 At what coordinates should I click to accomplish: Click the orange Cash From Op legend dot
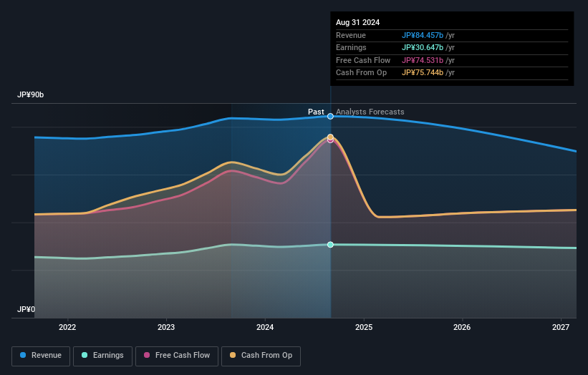click(x=233, y=355)
